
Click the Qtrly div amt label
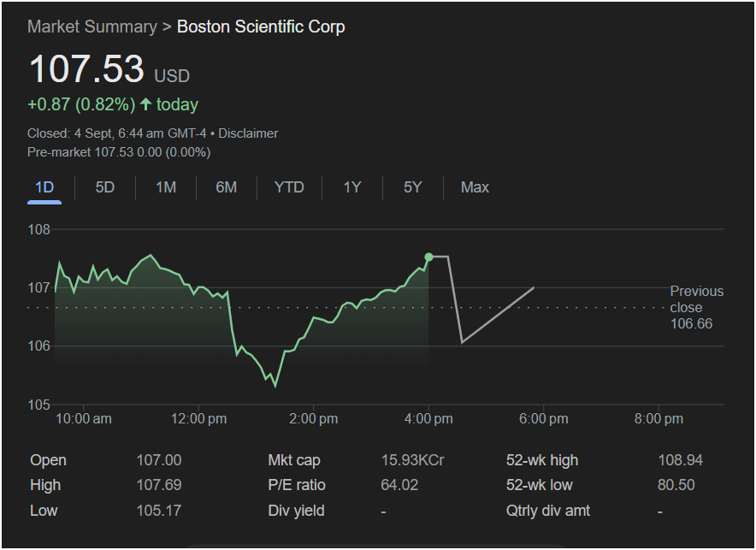pos(547,510)
